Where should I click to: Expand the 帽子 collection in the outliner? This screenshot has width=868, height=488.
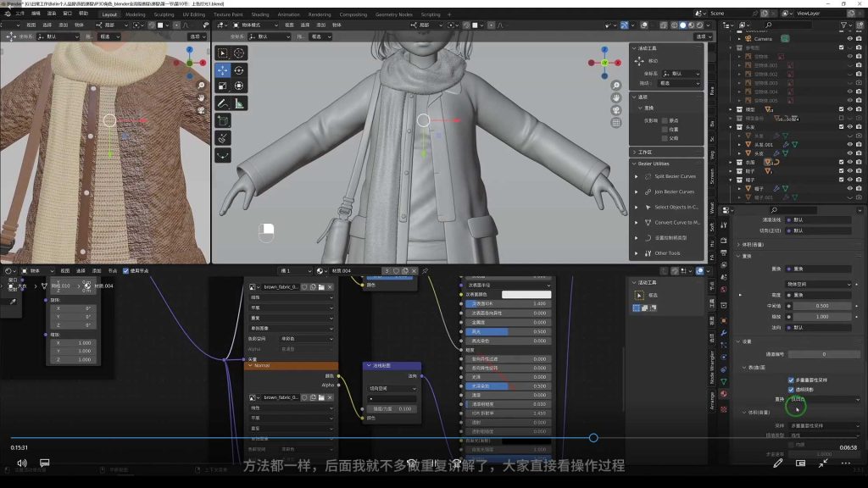pyautogui.click(x=730, y=179)
